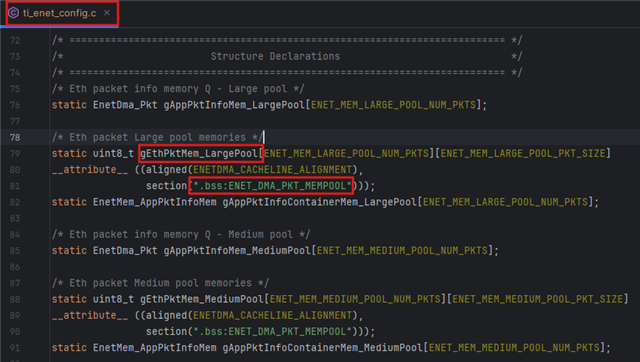Click gAppPktInfoMem_LargePool identifier on line 76

tap(234, 105)
